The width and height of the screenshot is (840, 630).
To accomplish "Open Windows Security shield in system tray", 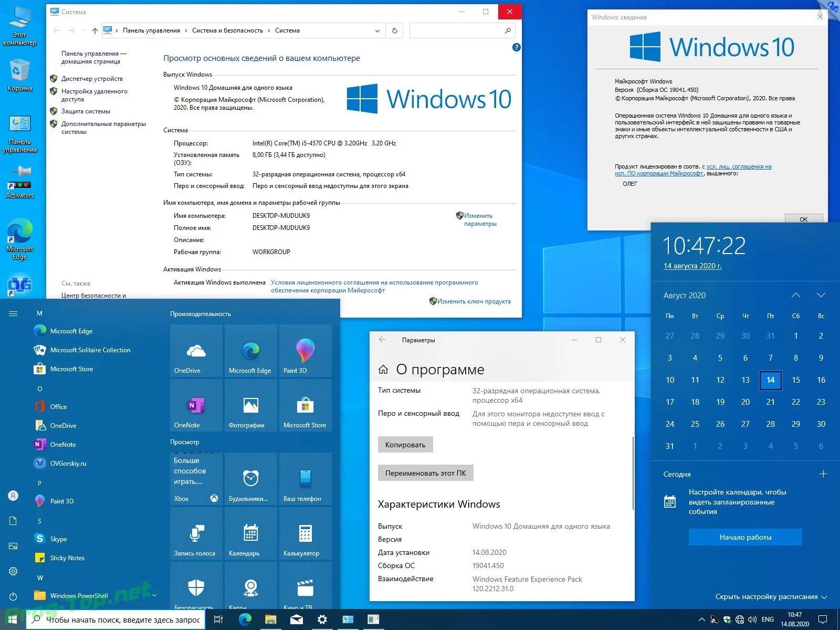I will tap(727, 619).
